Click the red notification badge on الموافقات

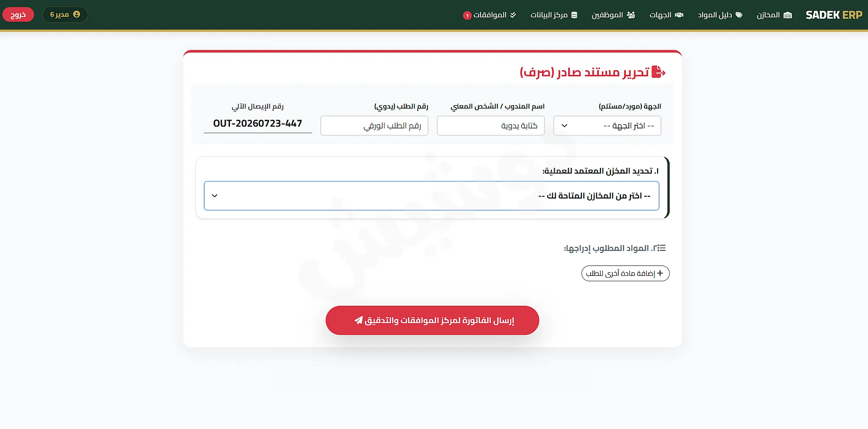(x=467, y=16)
